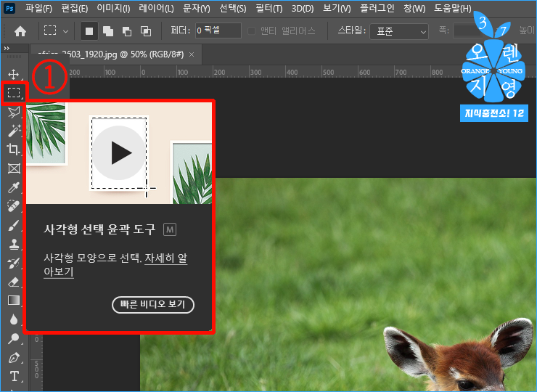
Task: Open the 필터(T) menu
Action: click(x=268, y=8)
